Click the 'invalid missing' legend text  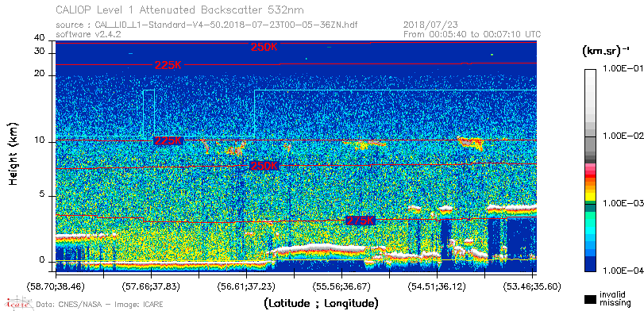(x=615, y=298)
